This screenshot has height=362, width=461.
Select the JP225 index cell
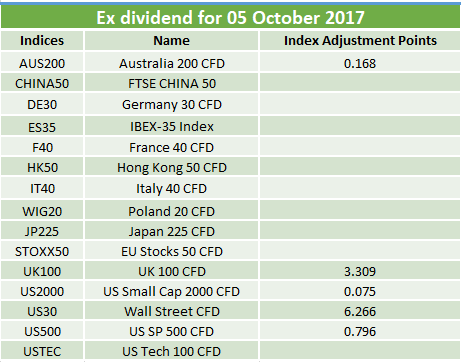pyautogui.click(x=42, y=231)
